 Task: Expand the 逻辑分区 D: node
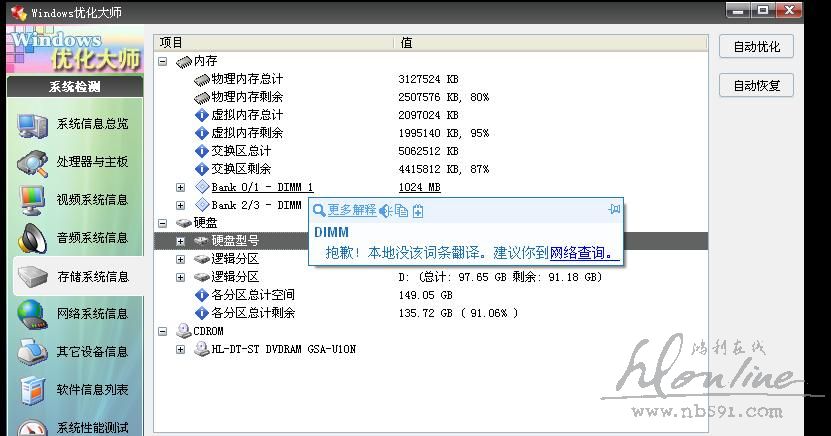click(181, 278)
